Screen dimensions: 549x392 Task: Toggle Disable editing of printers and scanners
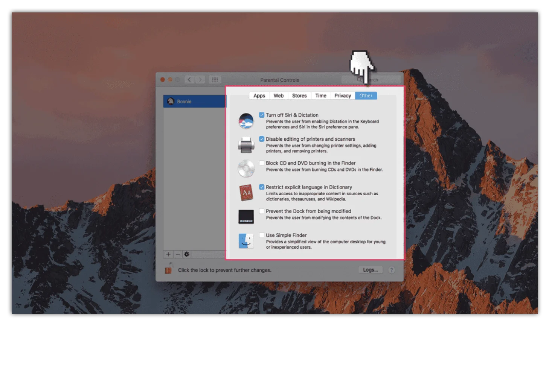click(262, 139)
